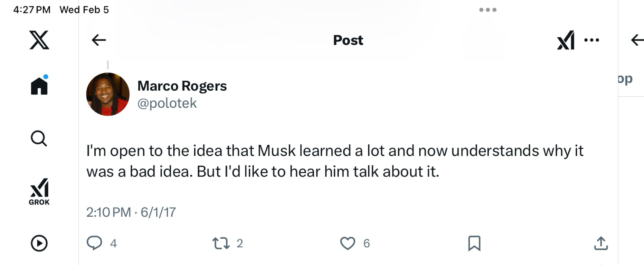
Task: Click the 2:10 PM · 6/1/17 timestamp
Action: 131,212
